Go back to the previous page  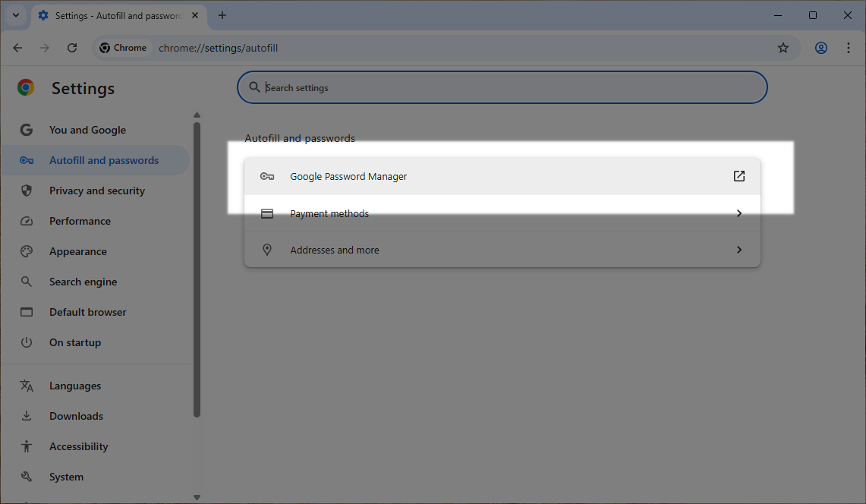[17, 48]
